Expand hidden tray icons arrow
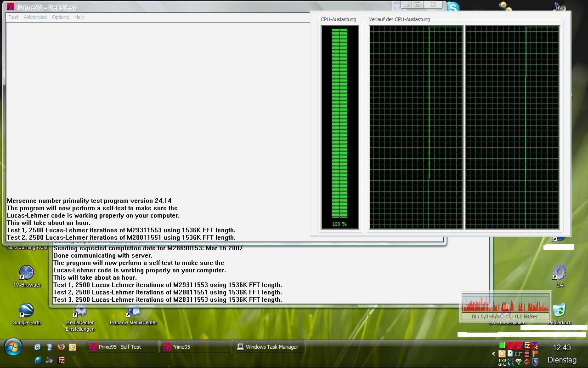 (x=493, y=354)
